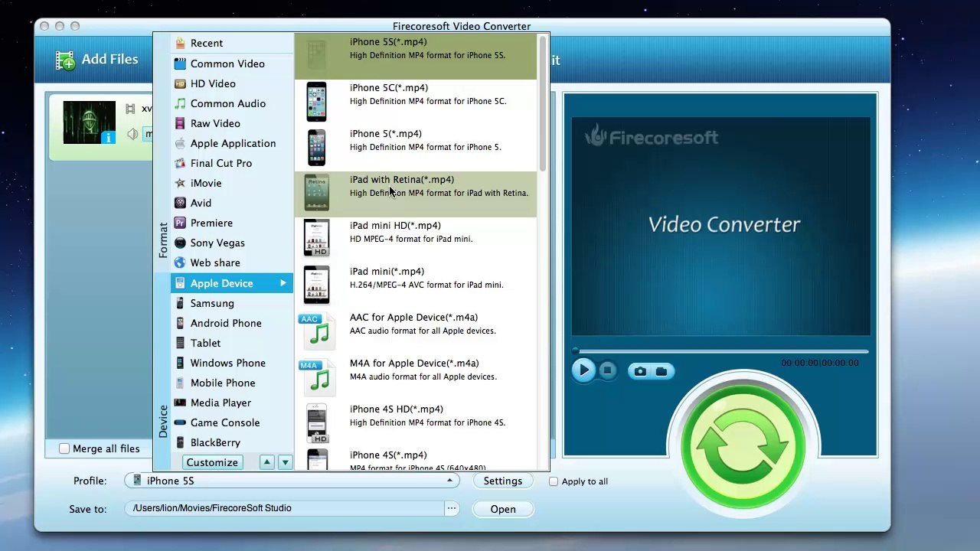Click the AAC music note icon
The image size is (980, 551).
coord(317,331)
